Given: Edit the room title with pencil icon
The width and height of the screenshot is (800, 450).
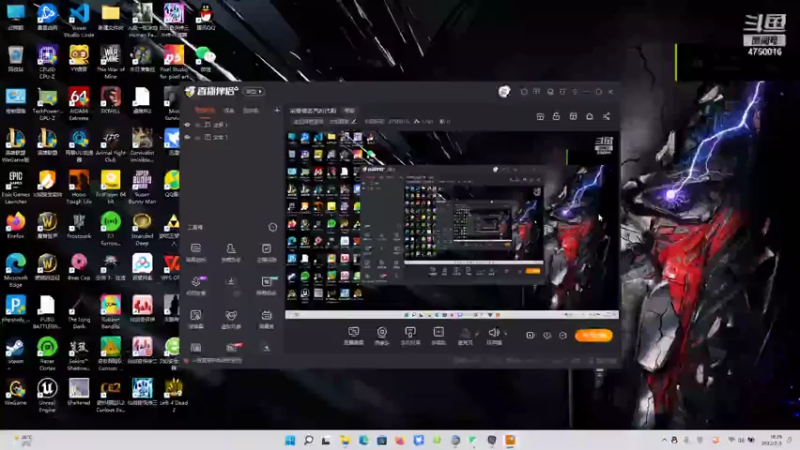Looking at the screenshot, I should click(354, 121).
